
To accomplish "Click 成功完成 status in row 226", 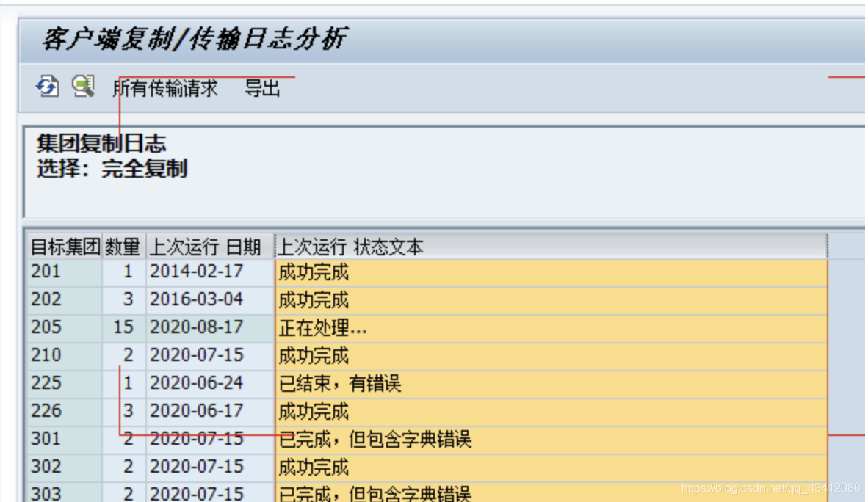I will pyautogui.click(x=551, y=411).
